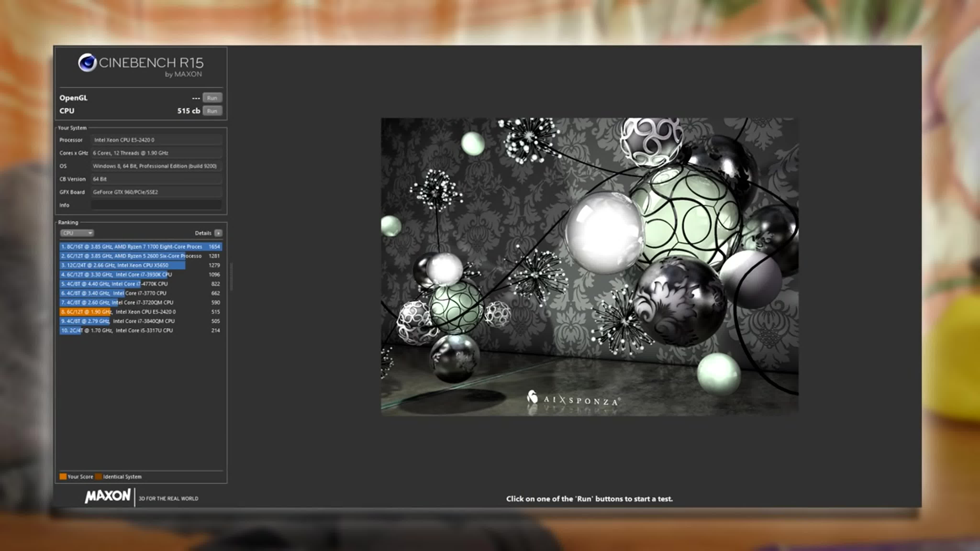Select ranking row Intel Core i7-4770K
Image resolution: width=980 pixels, height=551 pixels.
[x=141, y=284]
